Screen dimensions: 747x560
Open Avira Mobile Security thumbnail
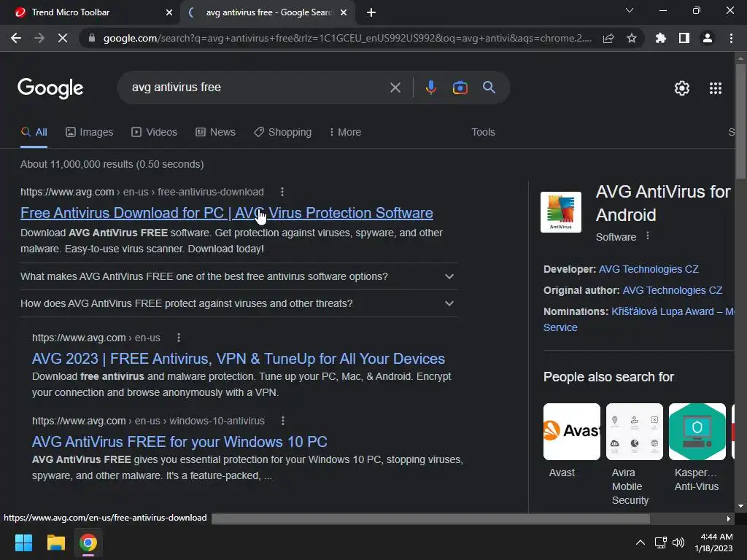click(x=634, y=432)
